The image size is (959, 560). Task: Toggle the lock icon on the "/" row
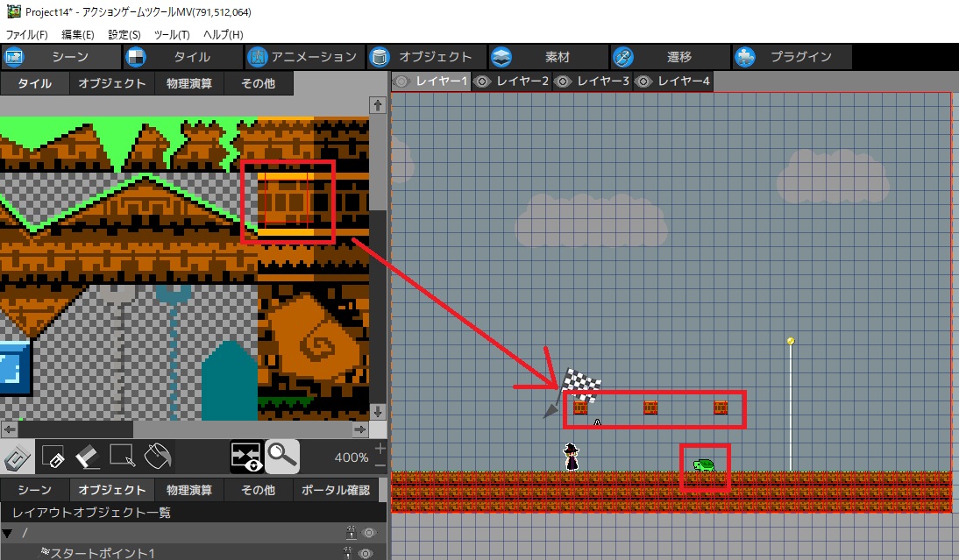click(x=351, y=533)
